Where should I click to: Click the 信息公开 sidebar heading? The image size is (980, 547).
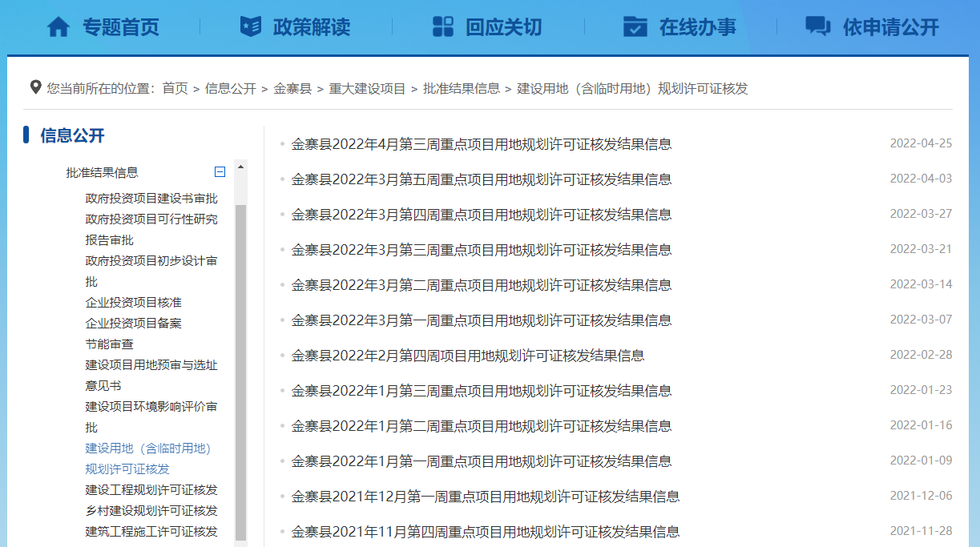coord(72,135)
